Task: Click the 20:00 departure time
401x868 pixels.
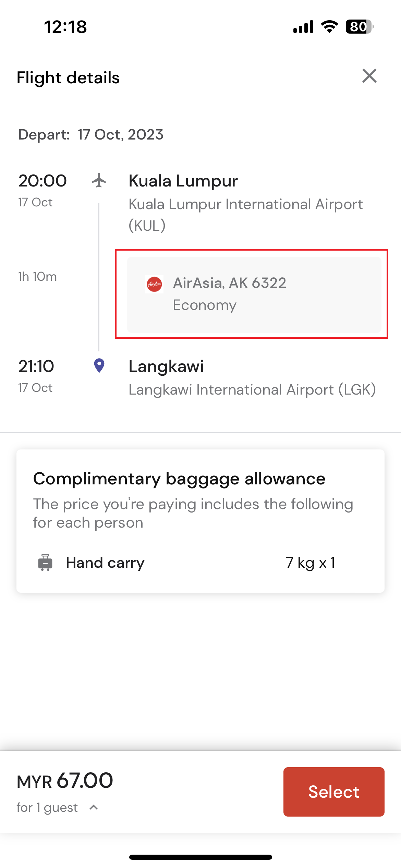Action: tap(42, 181)
